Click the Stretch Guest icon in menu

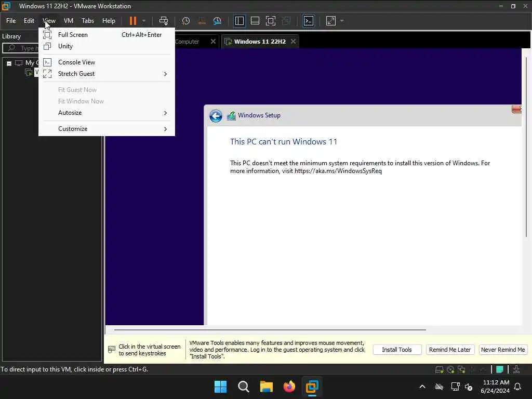47,74
